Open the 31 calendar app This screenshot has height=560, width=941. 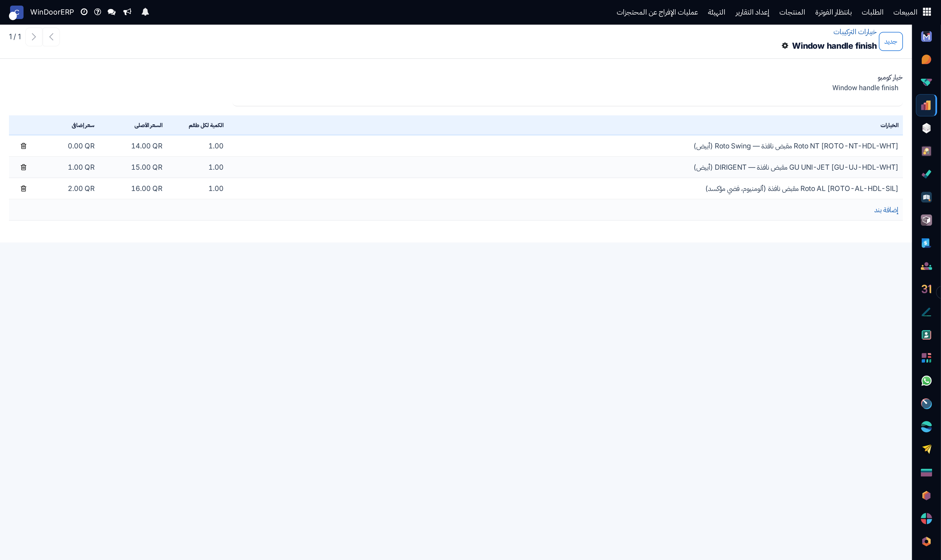(x=926, y=289)
